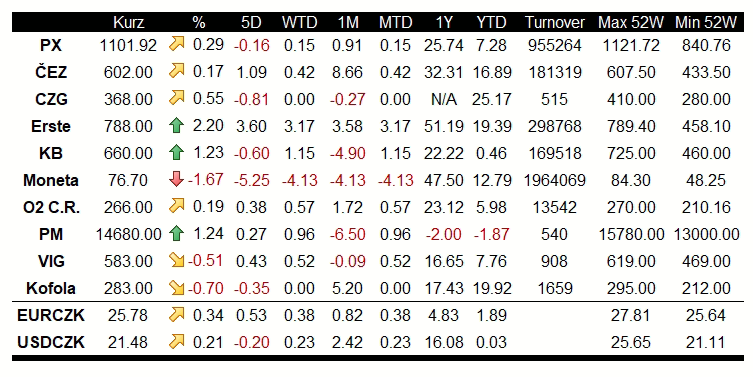
Task: Select the WTD column header
Action: (299, 22)
